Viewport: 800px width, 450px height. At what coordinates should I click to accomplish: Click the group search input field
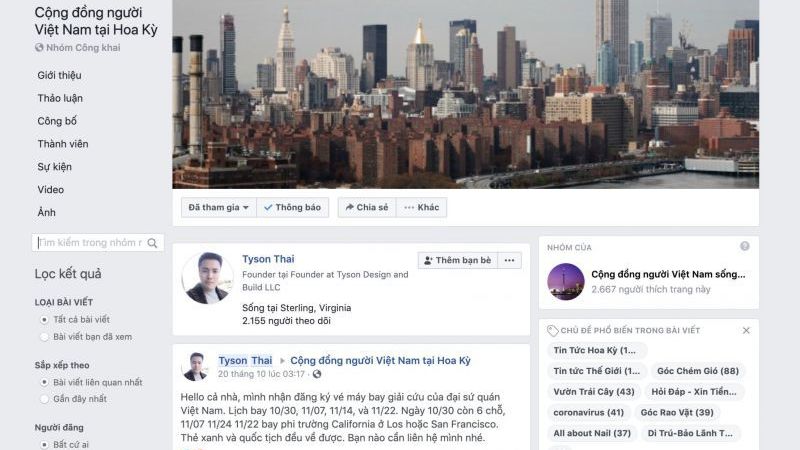[91, 243]
